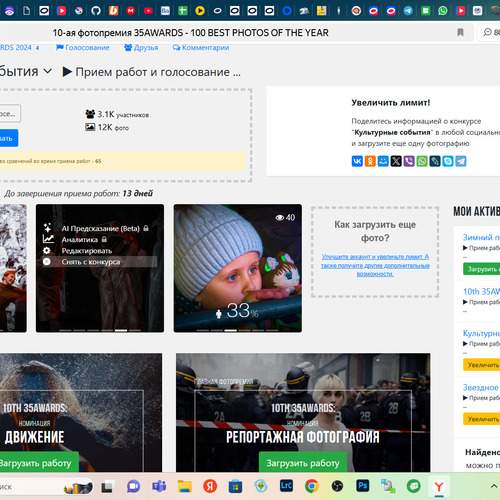This screenshot has height=500, width=500.
Task: Click green Загрузить button in sidebar
Action: 482,269
